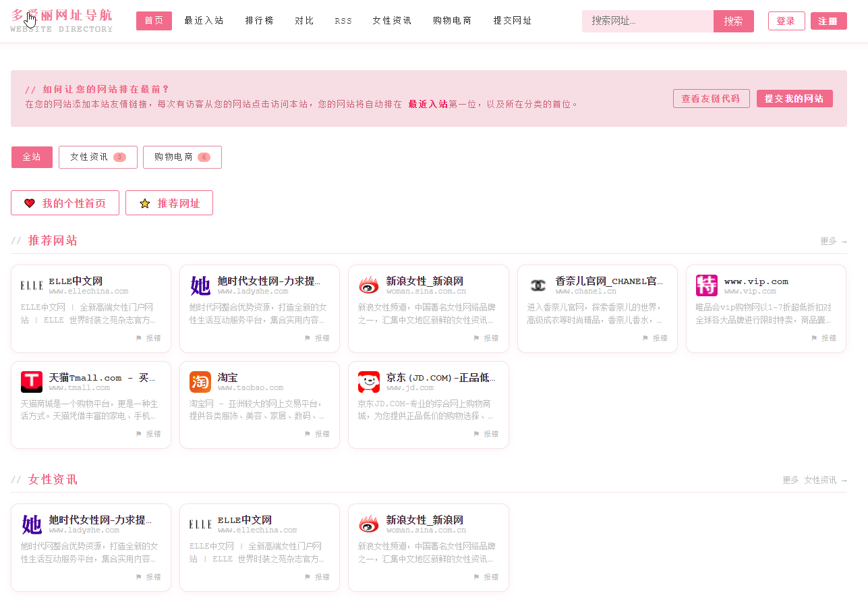Open the 天猫Tmall.com title link
Viewport: 868px width, 604px height.
tap(103, 377)
